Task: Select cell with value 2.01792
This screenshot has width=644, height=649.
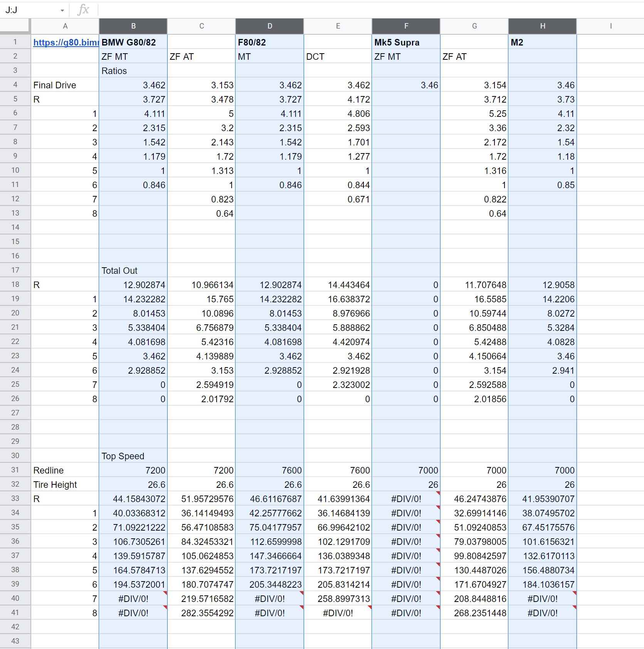Action: pos(202,399)
